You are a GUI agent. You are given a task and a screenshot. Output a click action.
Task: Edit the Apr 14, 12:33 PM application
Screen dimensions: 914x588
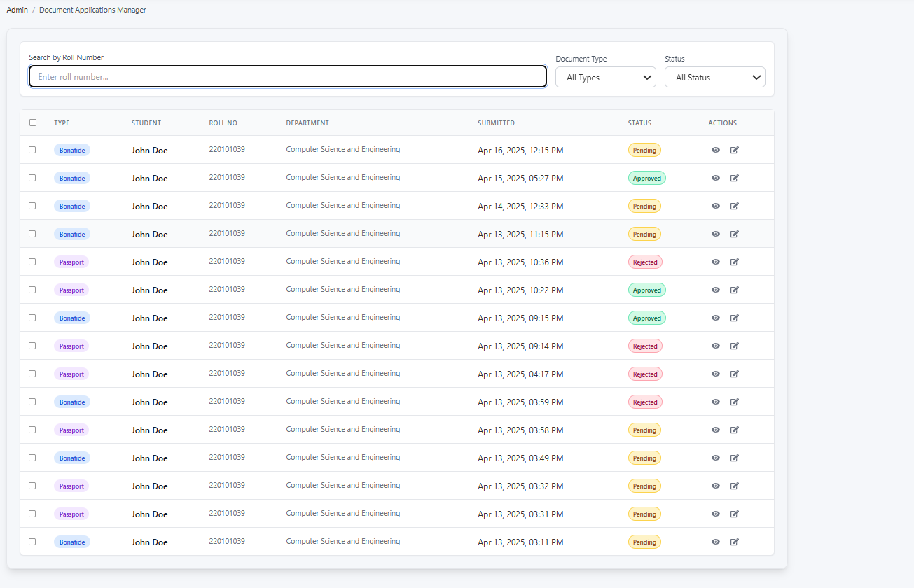click(735, 206)
